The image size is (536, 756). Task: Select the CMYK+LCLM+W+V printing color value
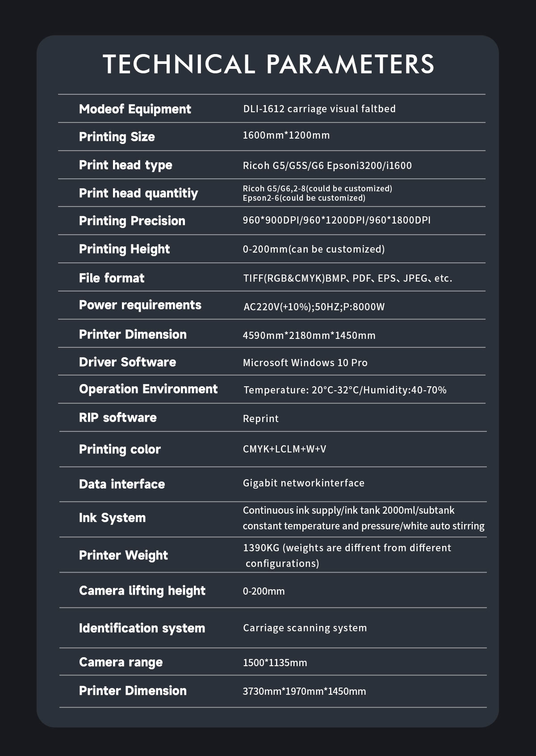285,449
